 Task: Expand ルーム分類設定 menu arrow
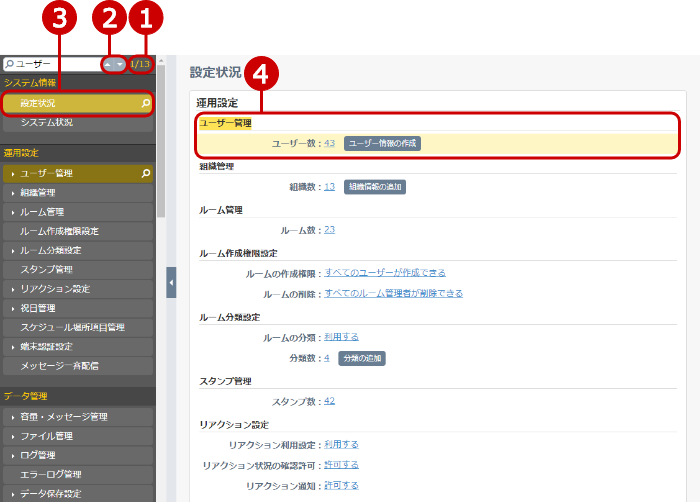click(13, 250)
